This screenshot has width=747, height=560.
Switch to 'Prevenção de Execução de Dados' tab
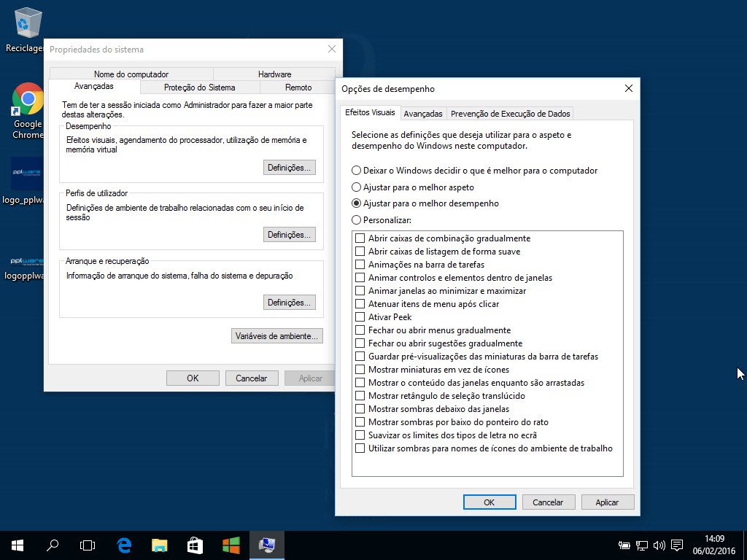(510, 114)
